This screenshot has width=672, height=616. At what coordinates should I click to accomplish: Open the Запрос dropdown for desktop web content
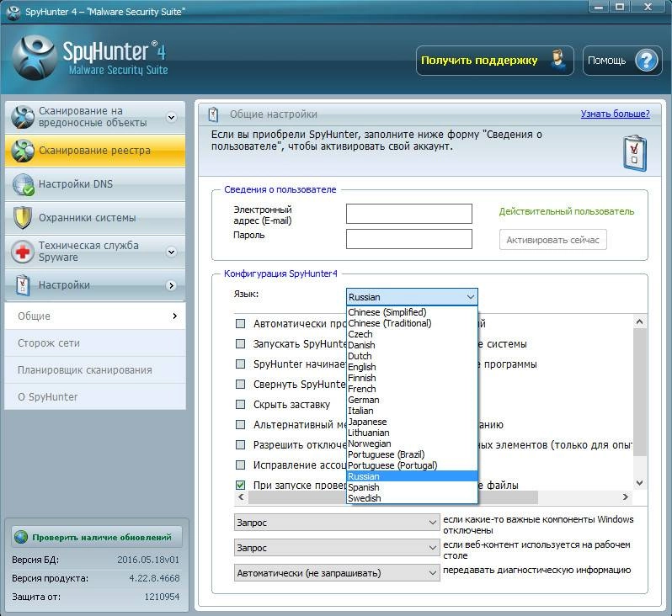pos(337,548)
